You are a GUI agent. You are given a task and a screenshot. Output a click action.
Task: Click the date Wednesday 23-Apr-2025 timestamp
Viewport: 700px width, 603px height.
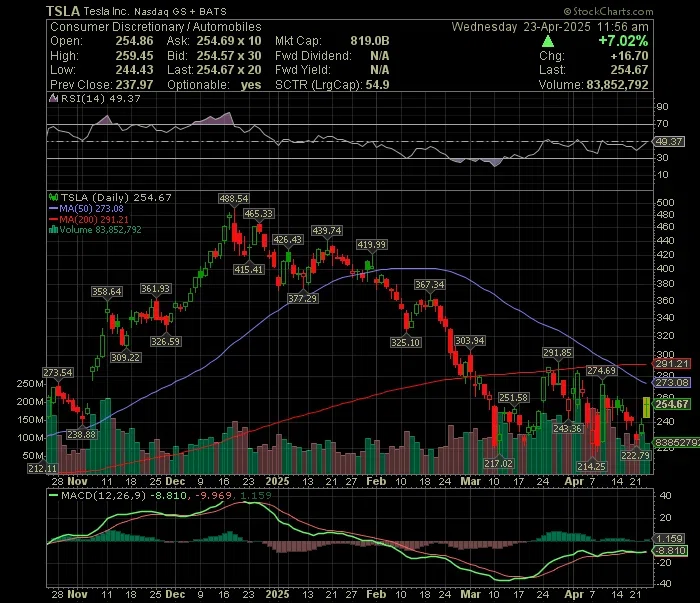pyautogui.click(x=550, y=27)
